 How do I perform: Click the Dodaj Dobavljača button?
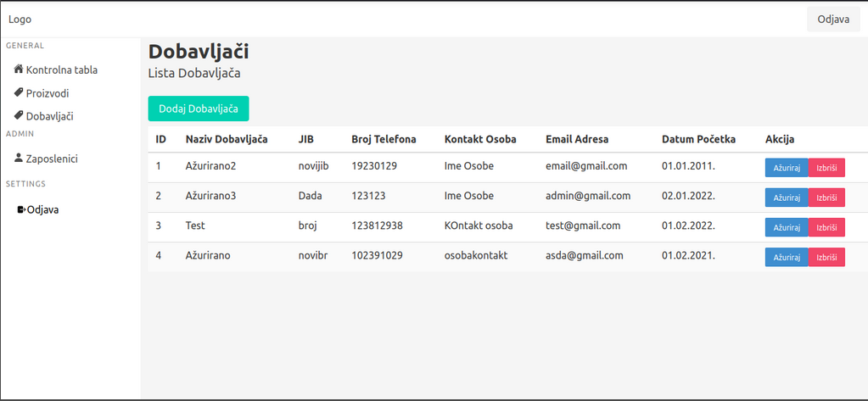199,109
